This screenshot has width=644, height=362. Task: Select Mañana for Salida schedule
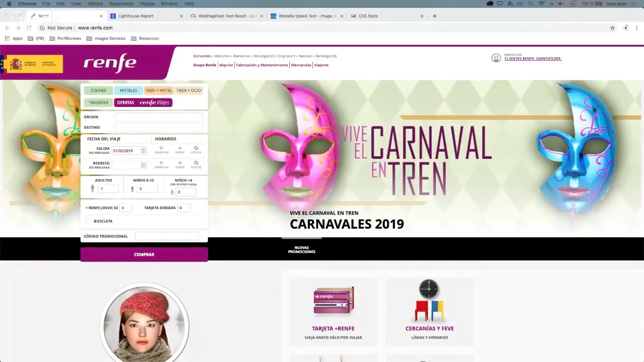(x=162, y=150)
